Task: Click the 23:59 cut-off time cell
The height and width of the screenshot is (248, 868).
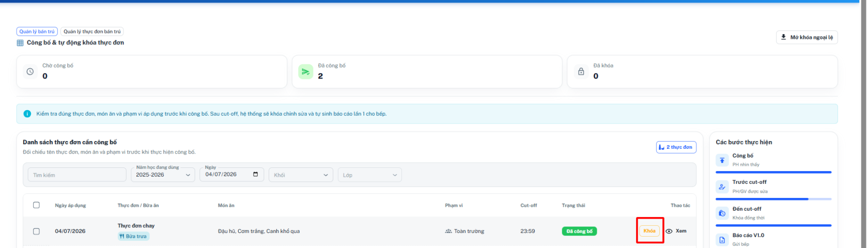Action: (x=528, y=231)
